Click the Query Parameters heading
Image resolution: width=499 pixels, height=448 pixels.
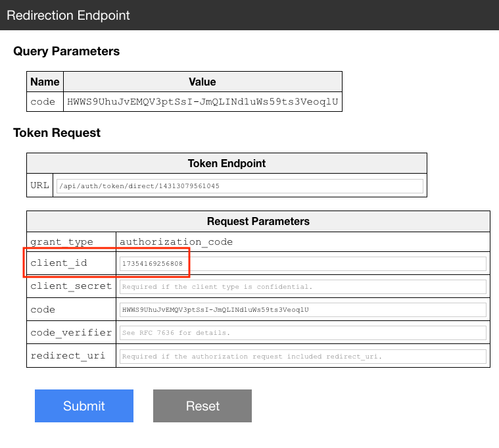point(66,51)
